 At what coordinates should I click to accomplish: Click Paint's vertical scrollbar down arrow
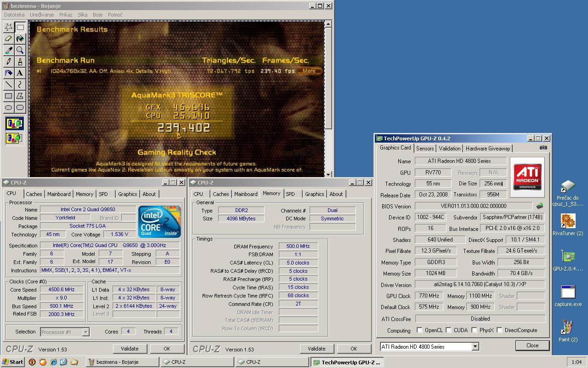[x=328, y=174]
